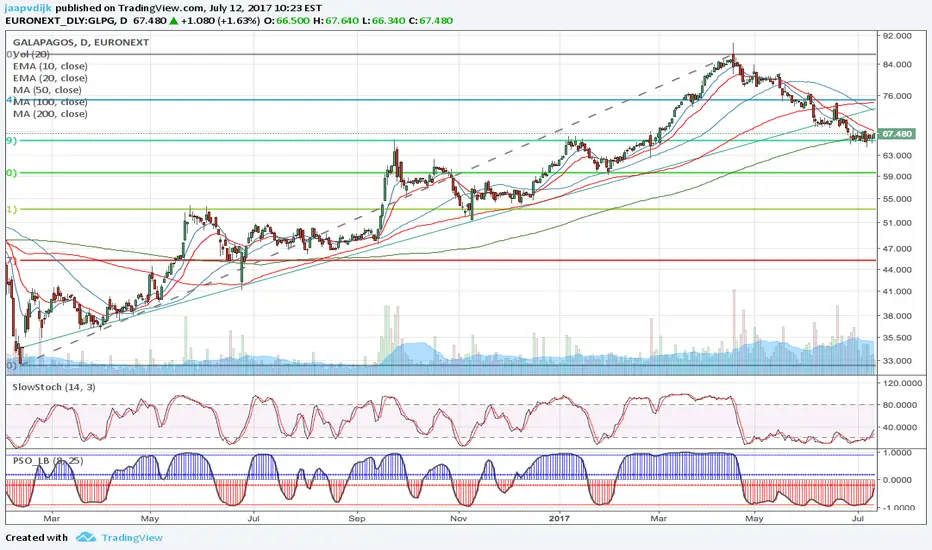Select the MA (100, close) indicator label
This screenshot has height=550, width=932.
(x=50, y=102)
